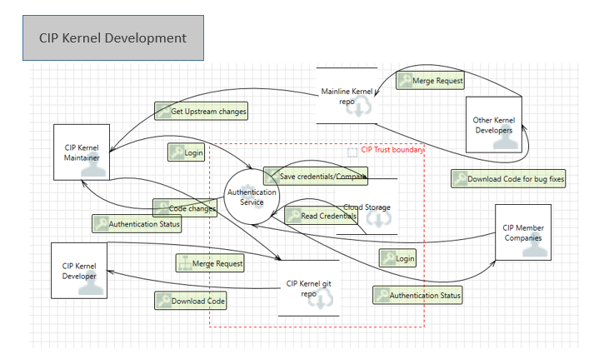Click the key icon on Login label near CIP Kernel Maintainer
Image resolution: width=589 pixels, height=364 pixels.
coord(177,152)
